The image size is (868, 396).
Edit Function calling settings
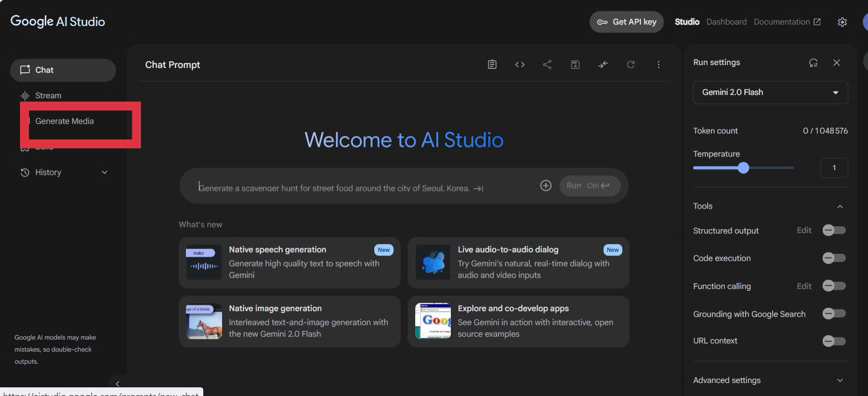[x=804, y=286]
